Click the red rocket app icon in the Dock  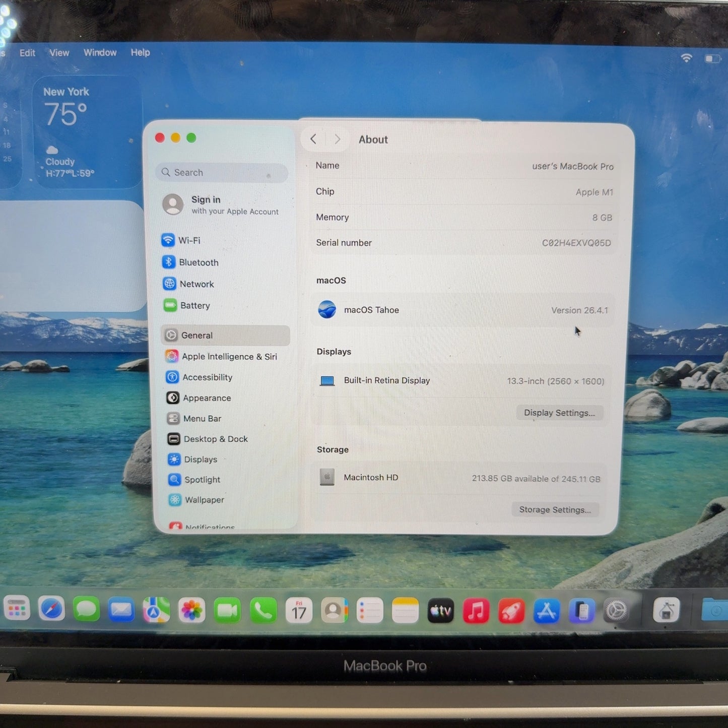(511, 611)
